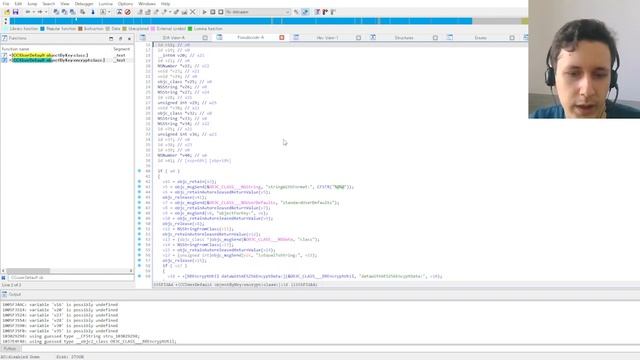The height and width of the screenshot is (360, 640).
Task: Switch to the Enums tab
Action: click(480, 38)
